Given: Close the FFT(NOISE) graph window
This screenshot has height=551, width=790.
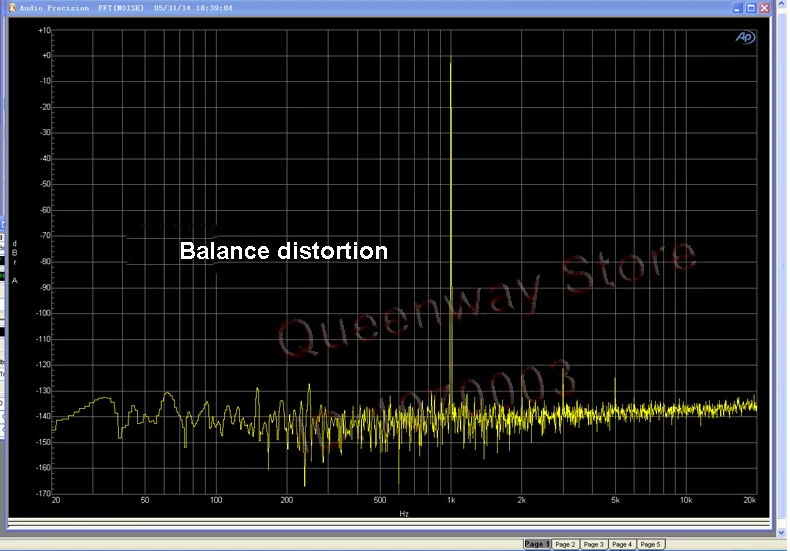Looking at the screenshot, I should click(764, 8).
